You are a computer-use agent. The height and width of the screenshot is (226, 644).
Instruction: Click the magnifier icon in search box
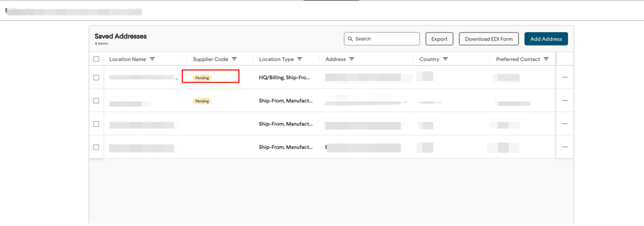click(350, 39)
